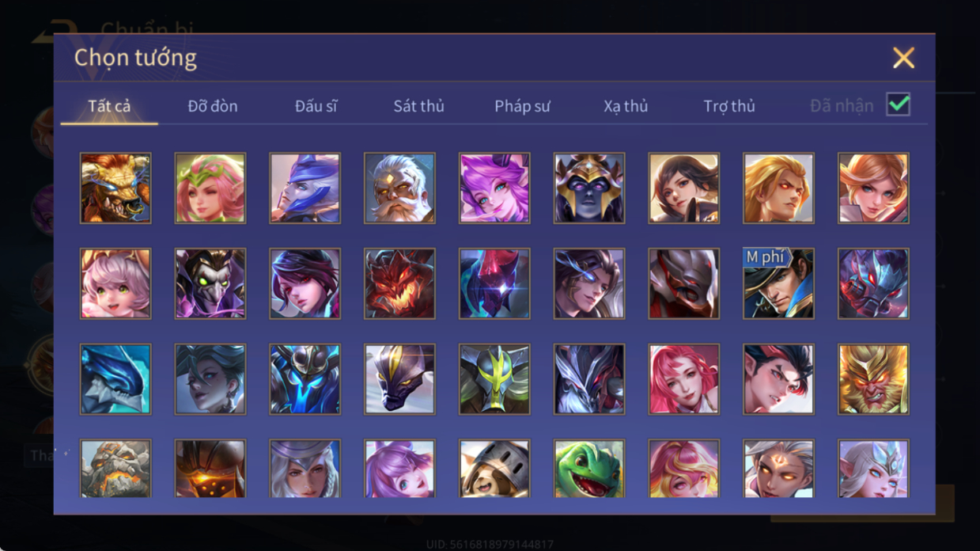Choose the white-bearded old man hero
980x551 pixels.
click(x=399, y=188)
